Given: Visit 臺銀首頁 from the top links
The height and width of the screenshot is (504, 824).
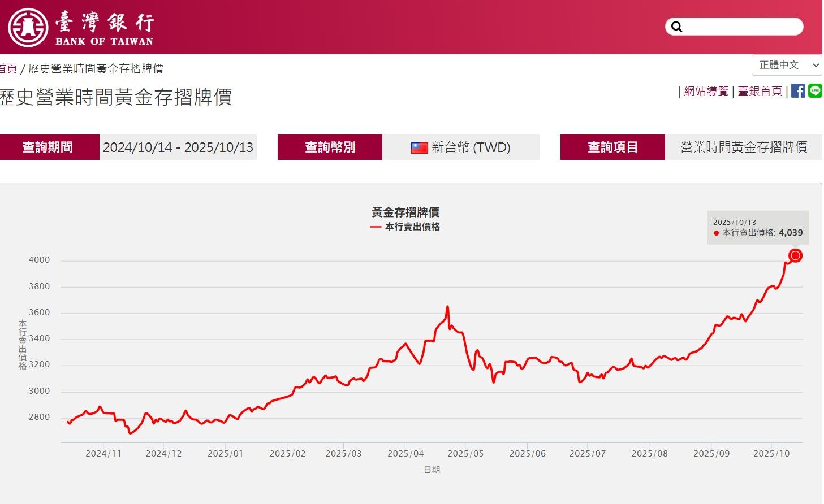Looking at the screenshot, I should point(760,91).
